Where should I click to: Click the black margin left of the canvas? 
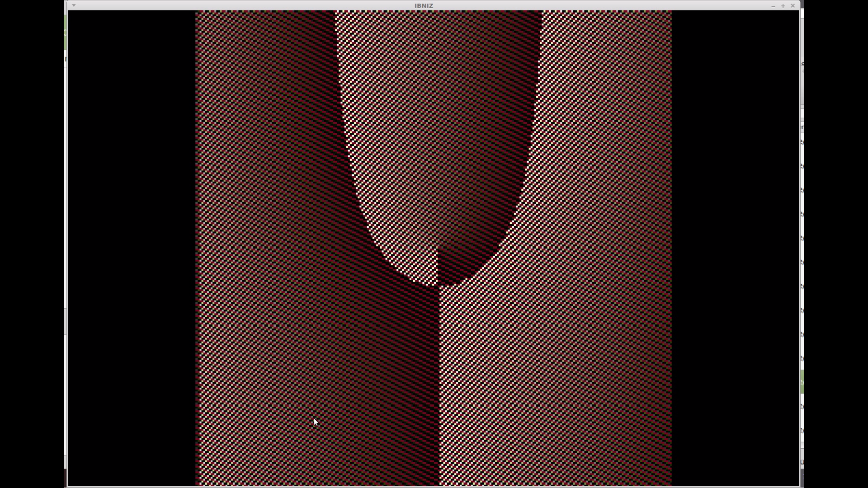[131, 244]
